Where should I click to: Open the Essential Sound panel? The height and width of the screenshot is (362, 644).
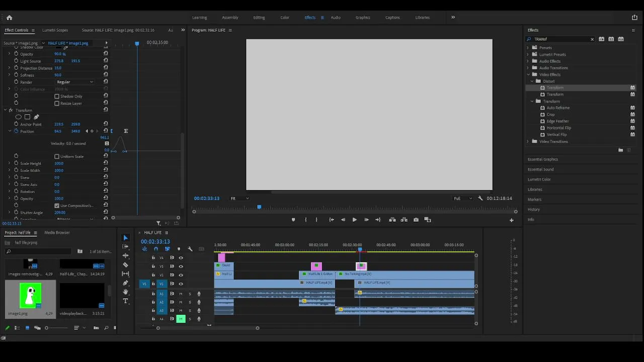click(x=540, y=169)
